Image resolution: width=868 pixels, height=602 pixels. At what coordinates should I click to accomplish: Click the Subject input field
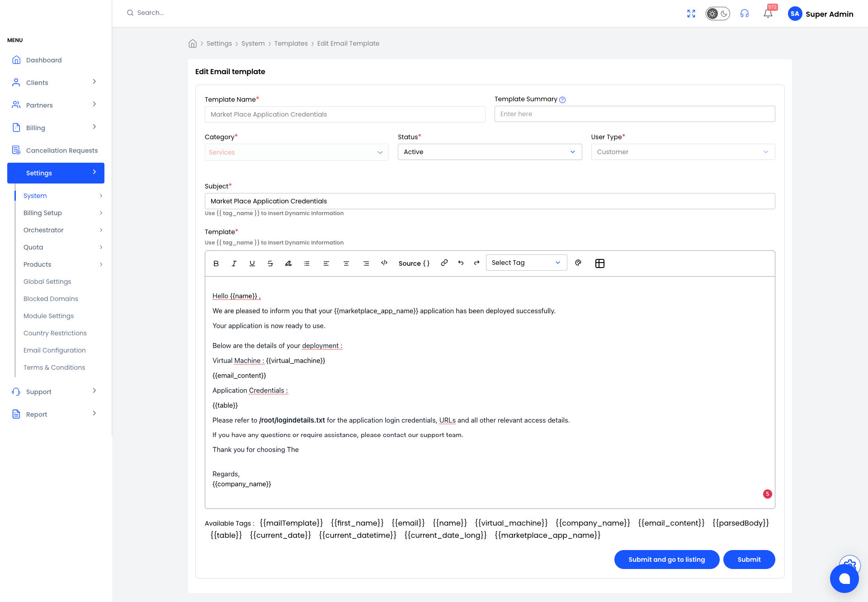coord(490,201)
